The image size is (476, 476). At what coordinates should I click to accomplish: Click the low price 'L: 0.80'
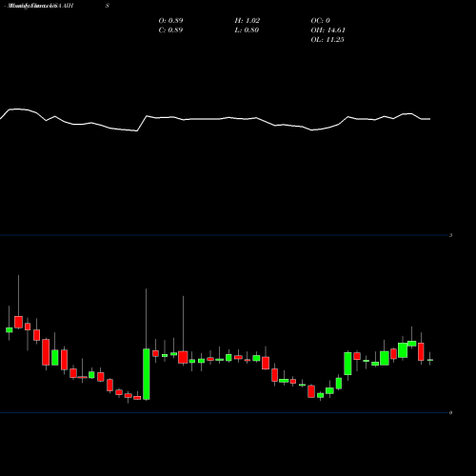pyautogui.click(x=247, y=30)
